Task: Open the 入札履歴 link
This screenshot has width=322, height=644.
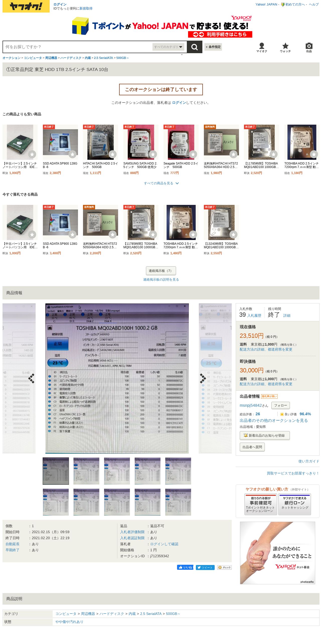Action: (x=254, y=315)
